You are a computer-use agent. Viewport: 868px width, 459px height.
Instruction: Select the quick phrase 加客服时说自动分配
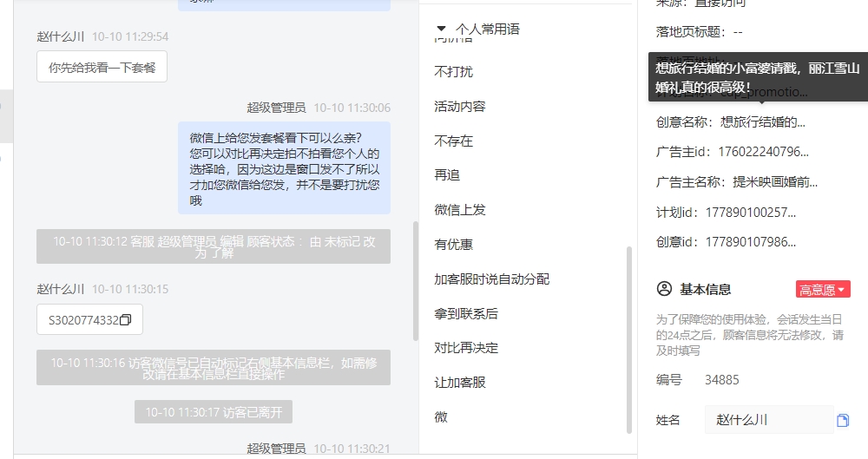(491, 279)
